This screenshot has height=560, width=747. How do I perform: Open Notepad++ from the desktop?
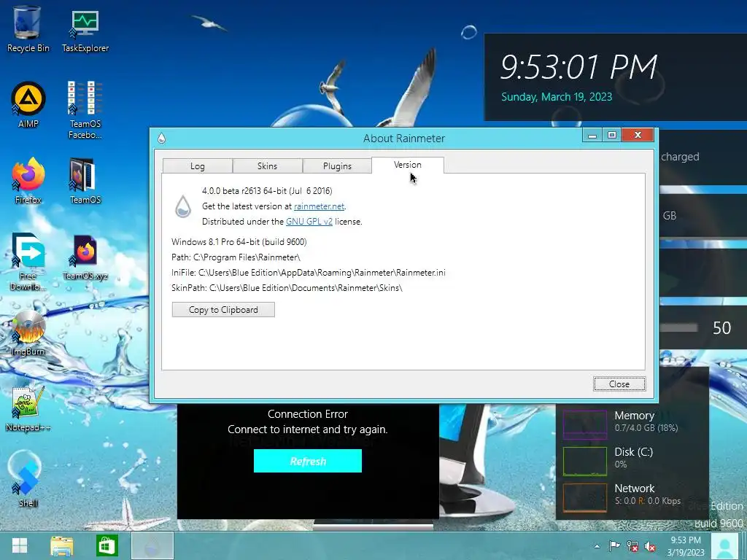click(28, 410)
